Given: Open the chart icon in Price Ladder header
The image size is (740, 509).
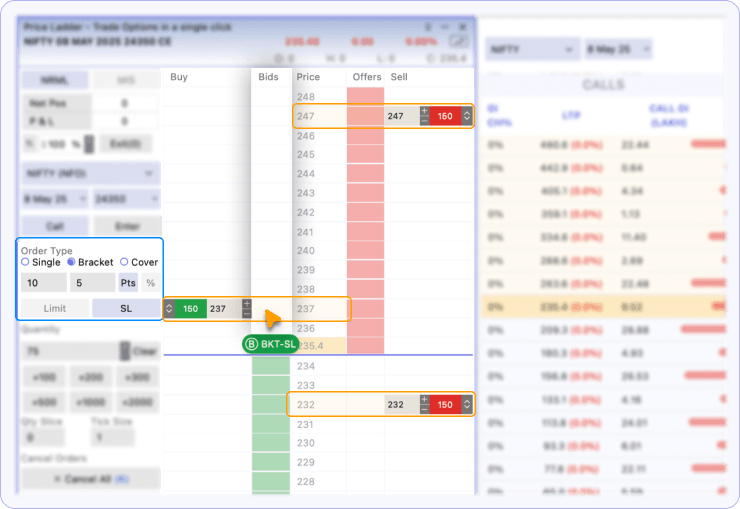Looking at the screenshot, I should point(459,42).
